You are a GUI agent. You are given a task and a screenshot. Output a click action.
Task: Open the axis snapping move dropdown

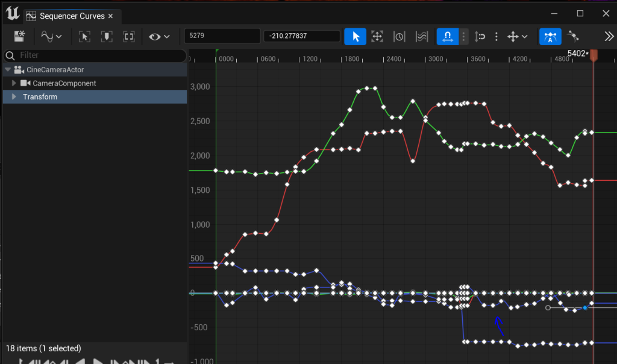coord(518,36)
